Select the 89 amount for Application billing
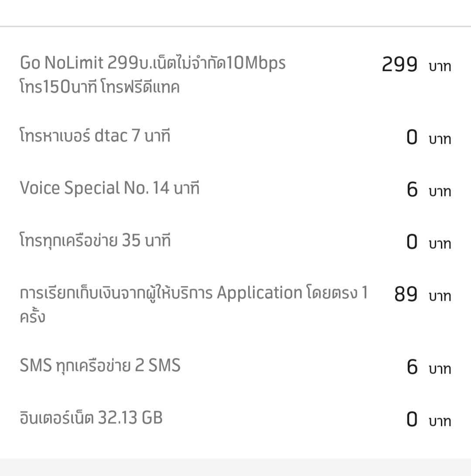Screen dimensions: 471x476 tap(406, 295)
